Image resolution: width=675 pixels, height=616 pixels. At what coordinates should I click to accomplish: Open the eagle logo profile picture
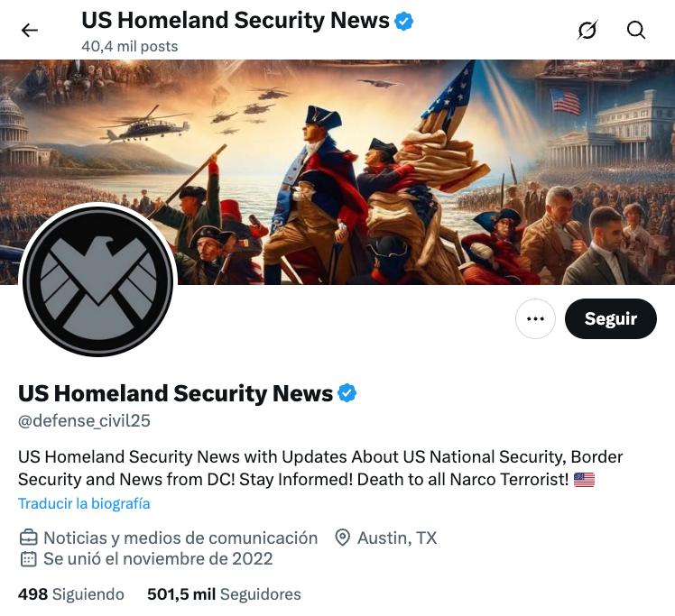(x=97, y=280)
